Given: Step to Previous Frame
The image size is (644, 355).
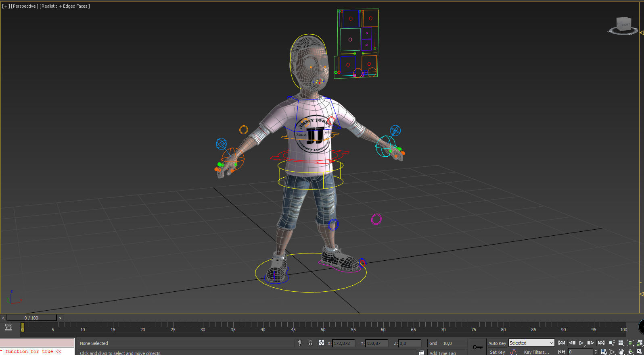Looking at the screenshot, I should (x=572, y=343).
